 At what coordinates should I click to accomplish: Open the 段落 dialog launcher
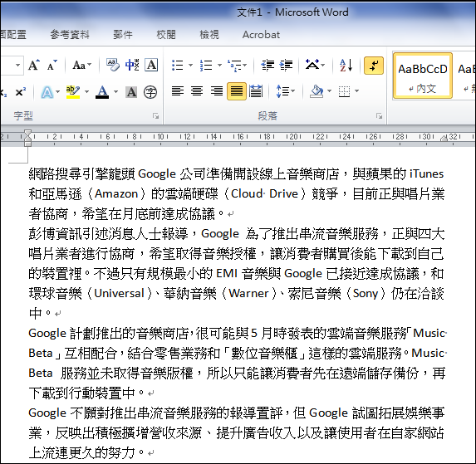pyautogui.click(x=379, y=116)
